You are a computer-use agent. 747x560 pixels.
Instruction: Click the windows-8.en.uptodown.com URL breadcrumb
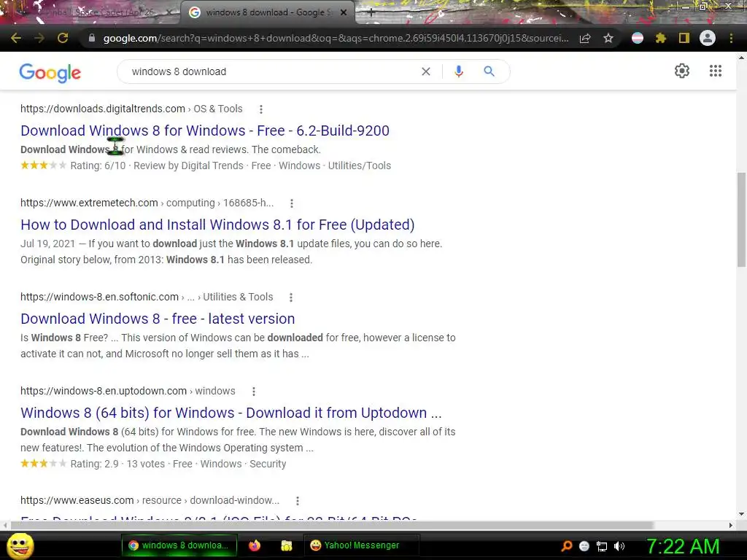[128, 391]
